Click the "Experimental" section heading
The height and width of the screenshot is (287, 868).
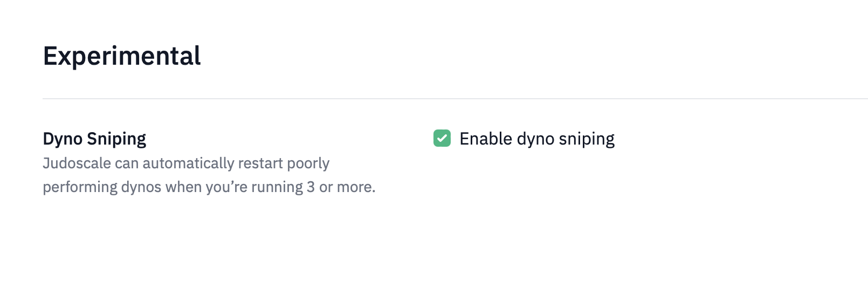click(122, 56)
